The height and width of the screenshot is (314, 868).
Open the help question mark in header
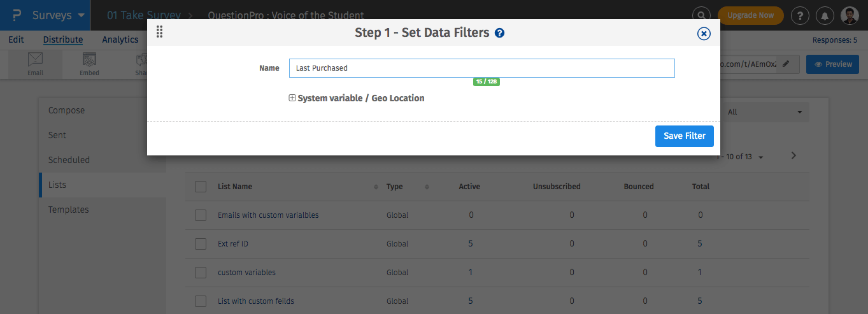(800, 15)
